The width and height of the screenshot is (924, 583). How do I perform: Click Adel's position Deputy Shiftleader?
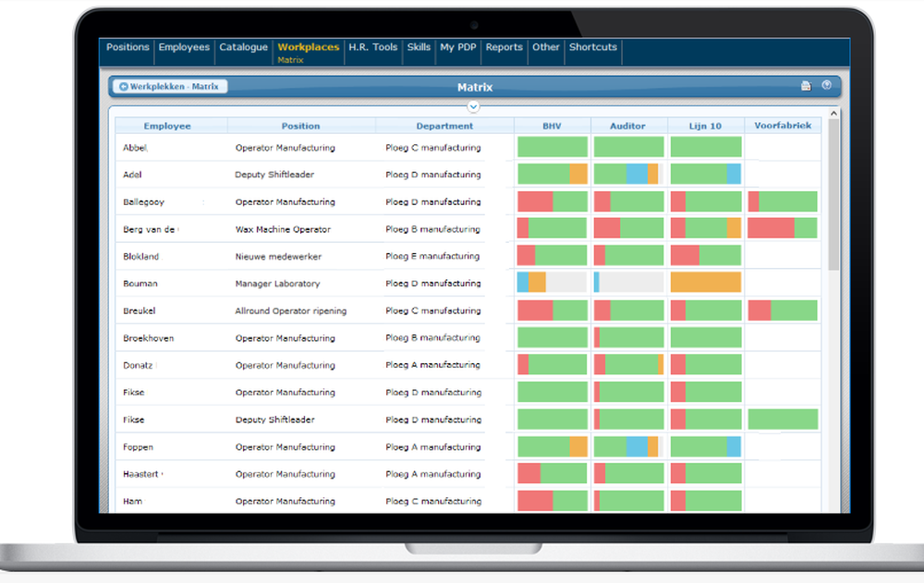(274, 175)
